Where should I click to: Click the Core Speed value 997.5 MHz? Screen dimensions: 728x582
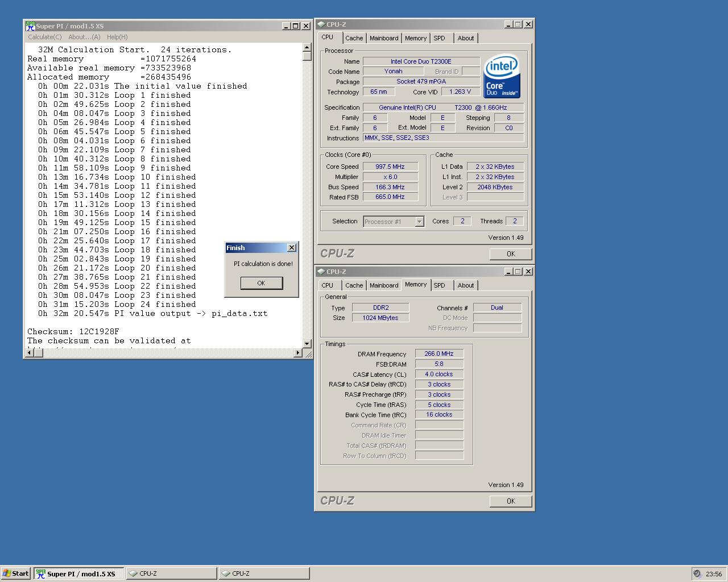(390, 167)
